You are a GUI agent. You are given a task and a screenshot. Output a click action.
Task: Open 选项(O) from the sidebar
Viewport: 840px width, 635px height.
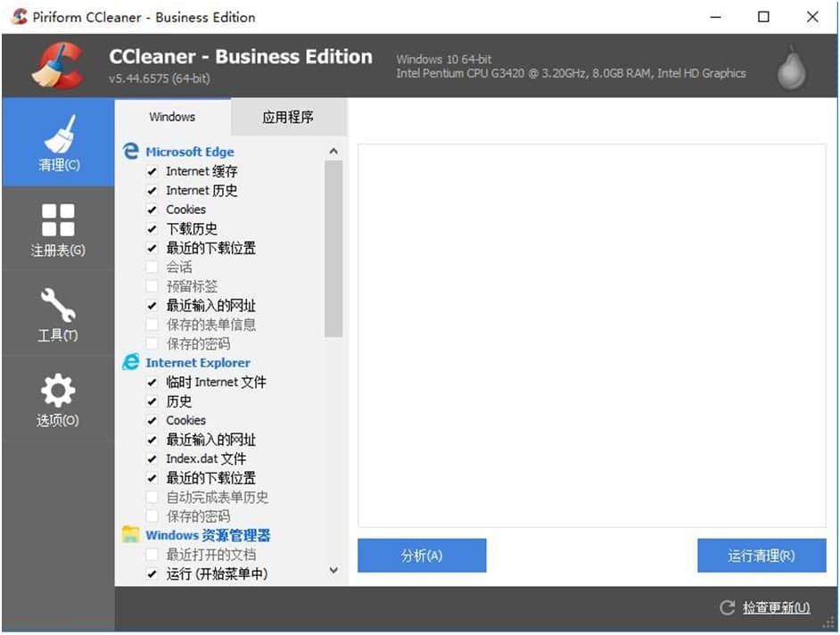tap(57, 399)
